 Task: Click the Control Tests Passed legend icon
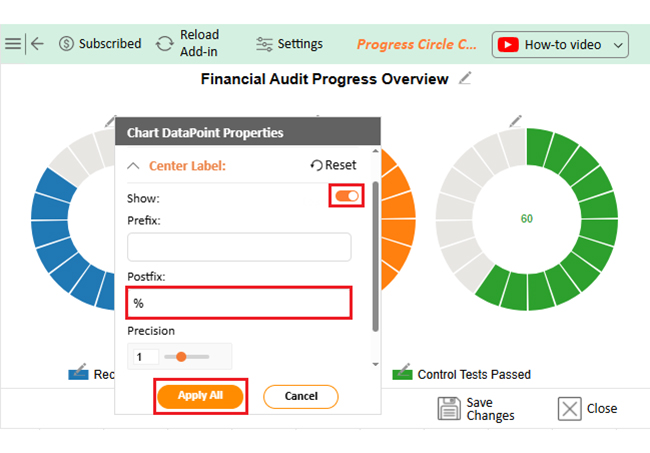[x=402, y=374]
